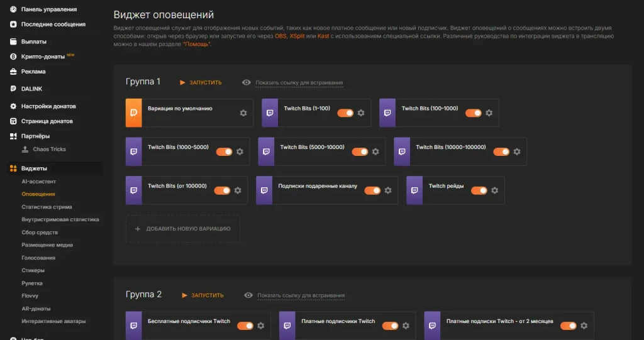
Task: Click ЗАПУСТИТЬ button for Группа 2
Action: click(x=203, y=295)
